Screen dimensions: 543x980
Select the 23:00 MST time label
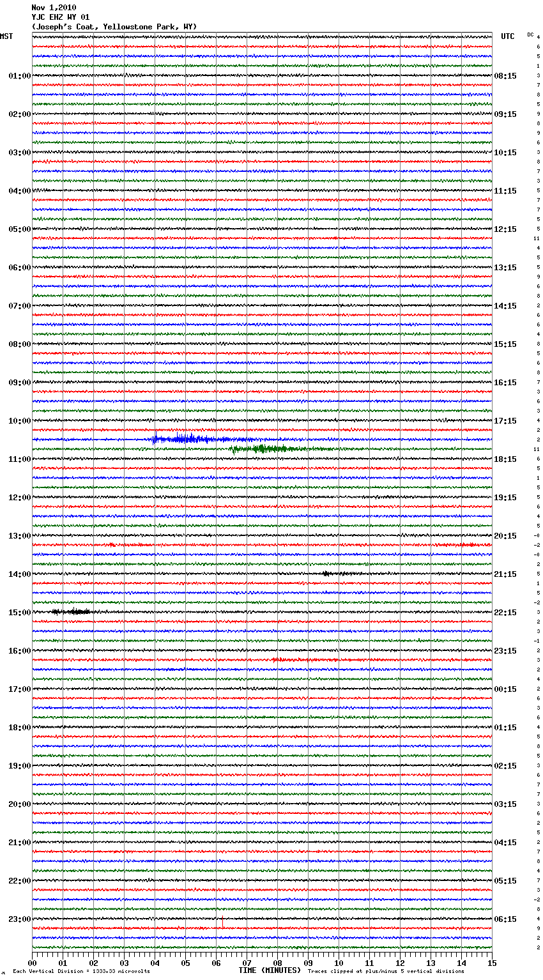point(19,919)
